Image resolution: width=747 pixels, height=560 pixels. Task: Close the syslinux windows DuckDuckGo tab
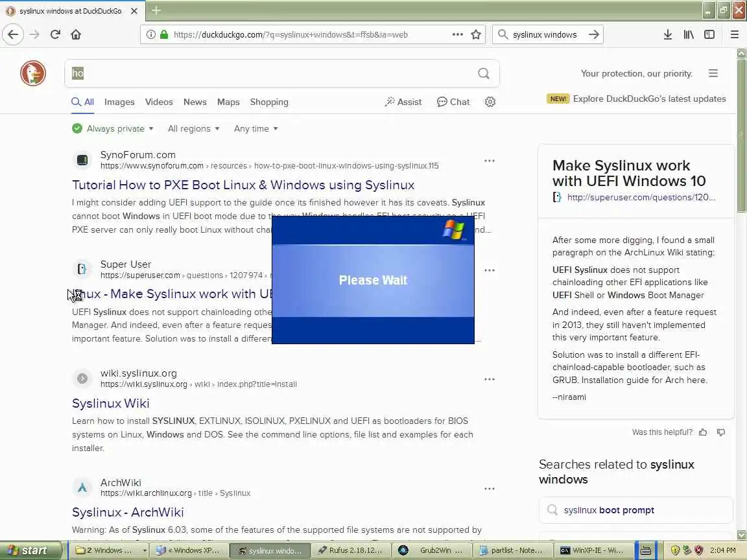tap(134, 10)
